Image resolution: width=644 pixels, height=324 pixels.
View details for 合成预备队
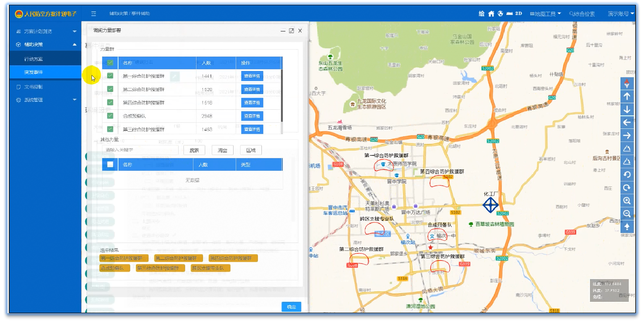pyautogui.click(x=252, y=116)
